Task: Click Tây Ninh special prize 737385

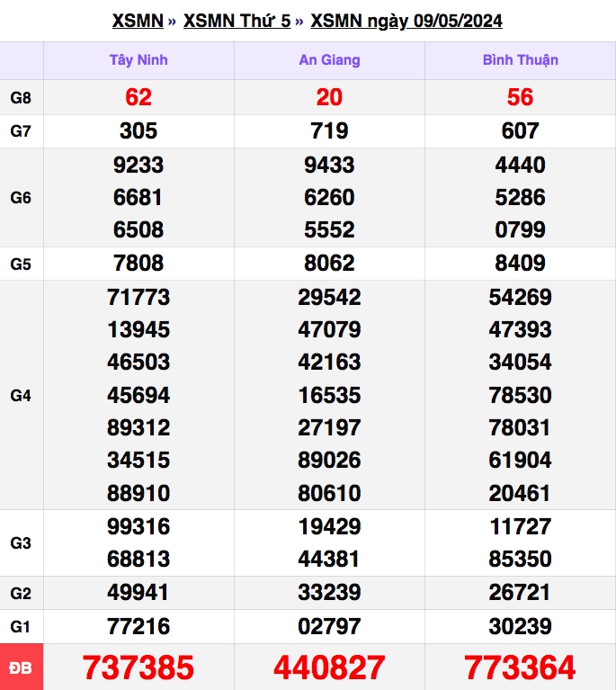Action: (x=138, y=668)
